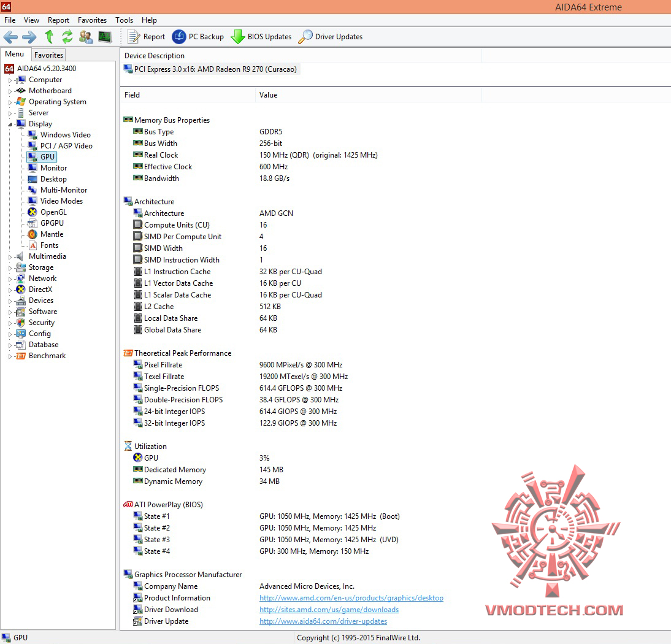The height and width of the screenshot is (644, 671).
Task: Select PCI / AGP Video item
Action: coord(66,146)
